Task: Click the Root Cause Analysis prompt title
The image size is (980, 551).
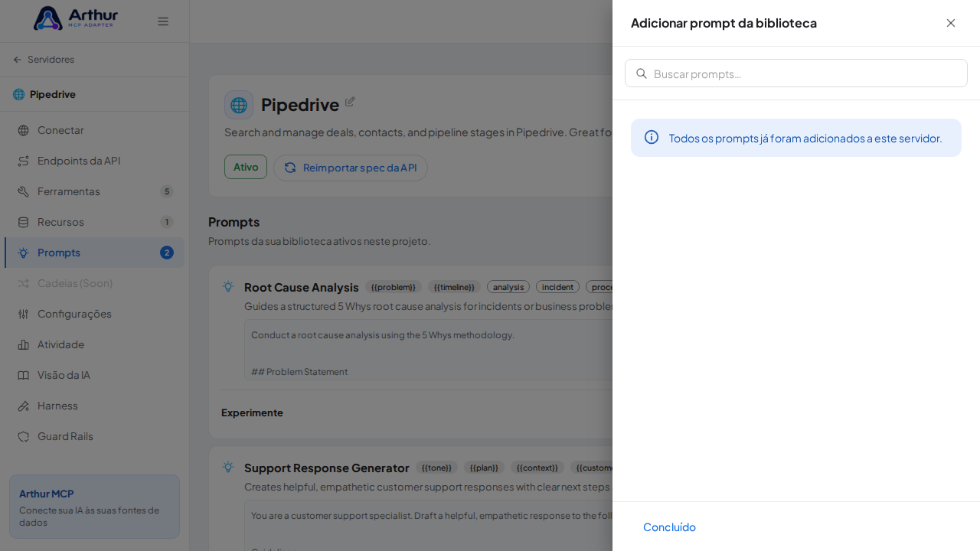Action: click(302, 287)
